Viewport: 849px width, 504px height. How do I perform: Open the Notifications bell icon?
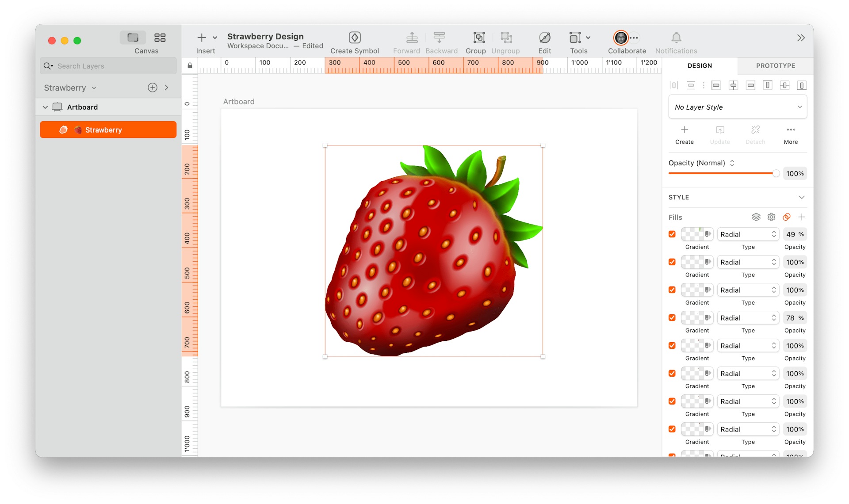[x=676, y=38]
